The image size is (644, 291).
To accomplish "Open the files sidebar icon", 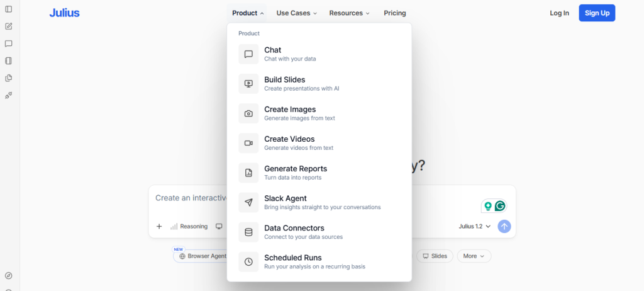I will pos(9,78).
